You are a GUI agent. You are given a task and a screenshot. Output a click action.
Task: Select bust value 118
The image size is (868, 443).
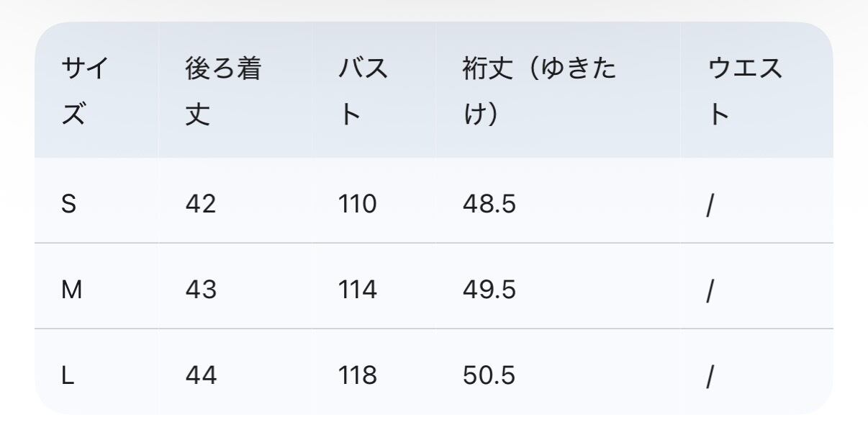pos(358,376)
